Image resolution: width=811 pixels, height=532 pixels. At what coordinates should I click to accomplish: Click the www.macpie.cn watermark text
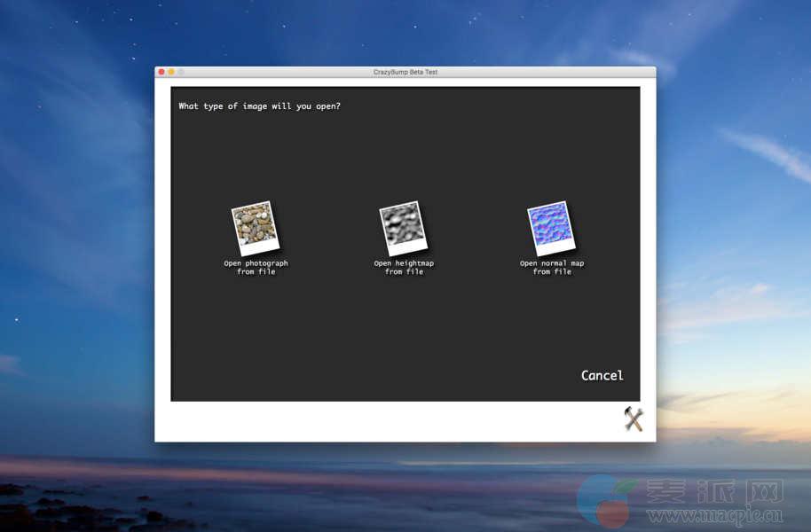coord(715,514)
